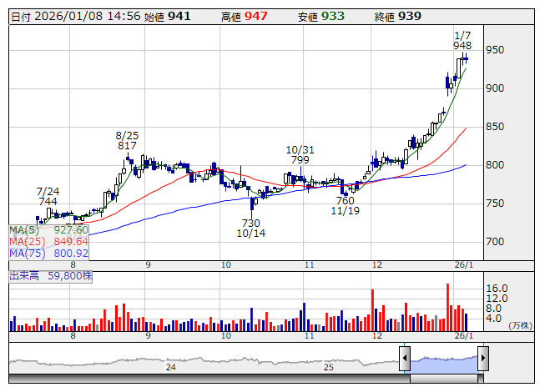545x392 pixels.
Task: Click the 10/31 799 peak annotation
Action: click(300, 154)
